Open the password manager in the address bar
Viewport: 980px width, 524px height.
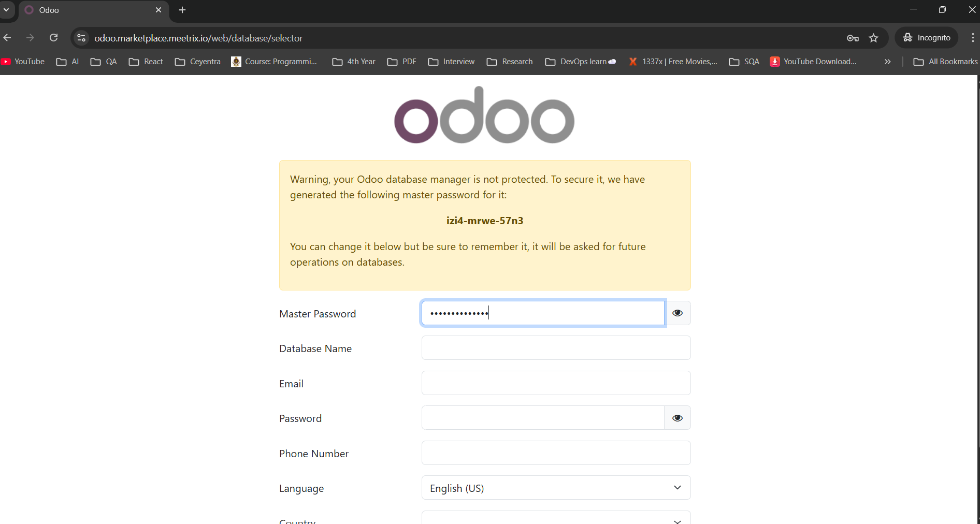(853, 38)
